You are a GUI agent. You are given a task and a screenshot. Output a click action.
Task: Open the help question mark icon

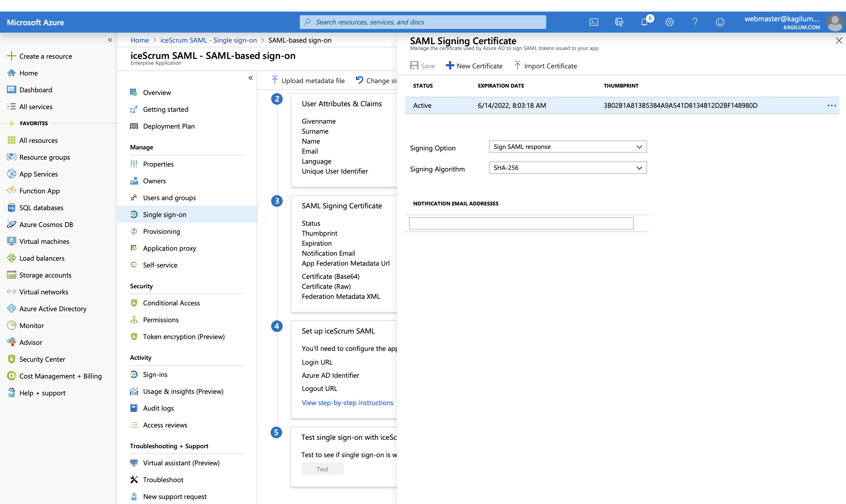695,22
